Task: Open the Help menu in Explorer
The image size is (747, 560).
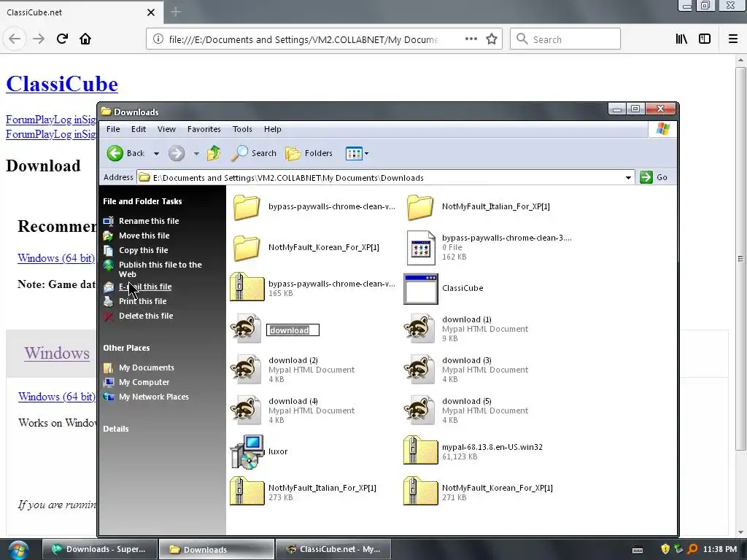Action: tap(273, 129)
